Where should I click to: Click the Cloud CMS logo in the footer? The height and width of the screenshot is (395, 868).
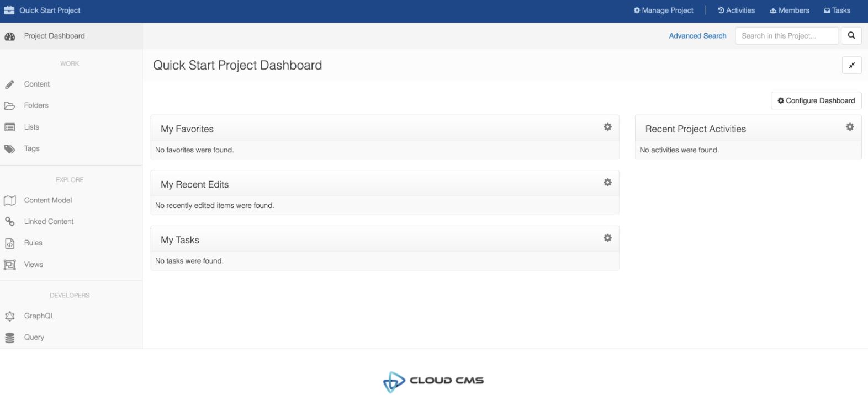click(x=433, y=381)
